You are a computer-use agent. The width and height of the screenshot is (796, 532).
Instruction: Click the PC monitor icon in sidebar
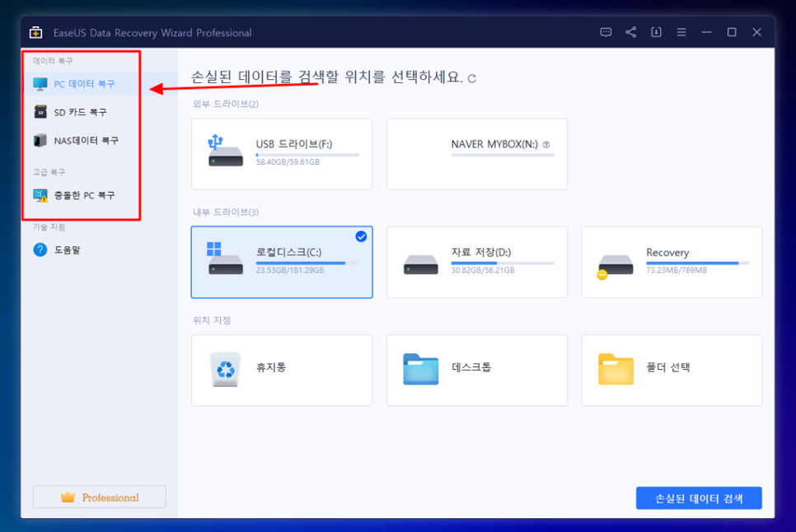pyautogui.click(x=40, y=84)
